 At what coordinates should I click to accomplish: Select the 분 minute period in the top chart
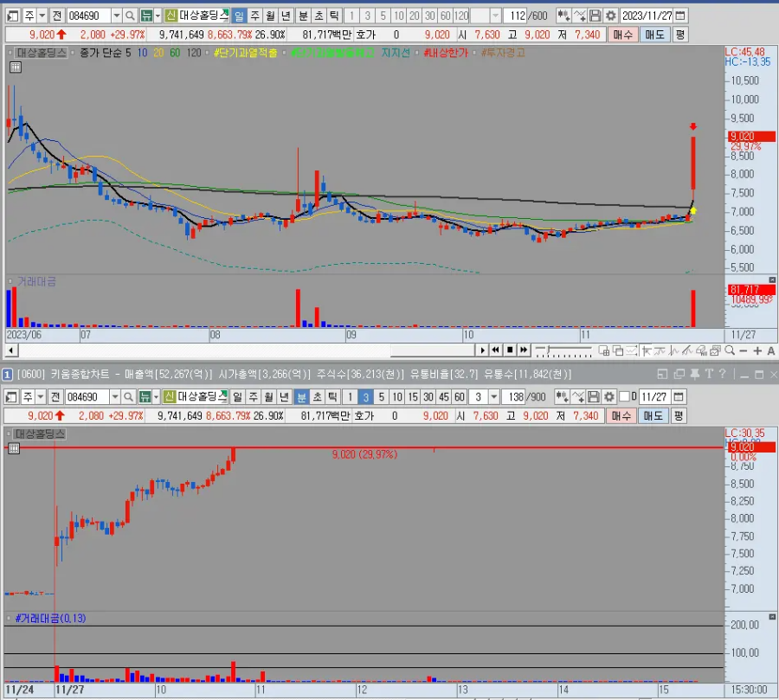point(303,16)
